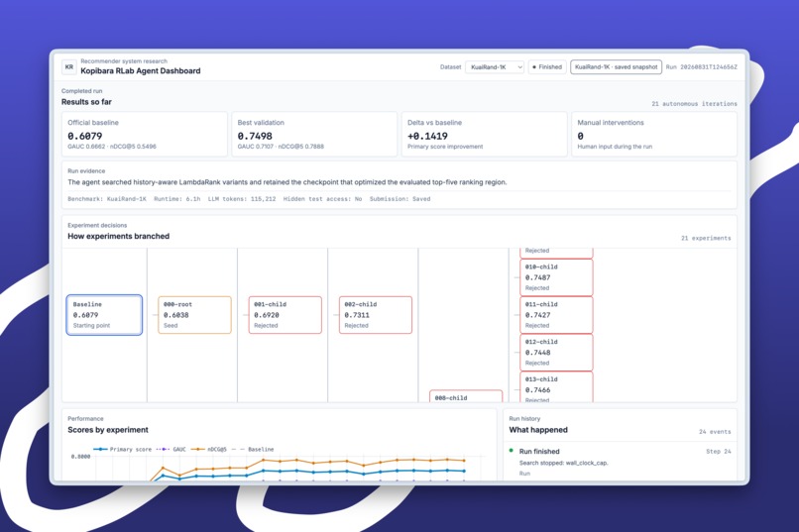Click the 0.7448 score in 012-child
Image resolution: width=799 pixels, height=532 pixels.
[x=537, y=353]
